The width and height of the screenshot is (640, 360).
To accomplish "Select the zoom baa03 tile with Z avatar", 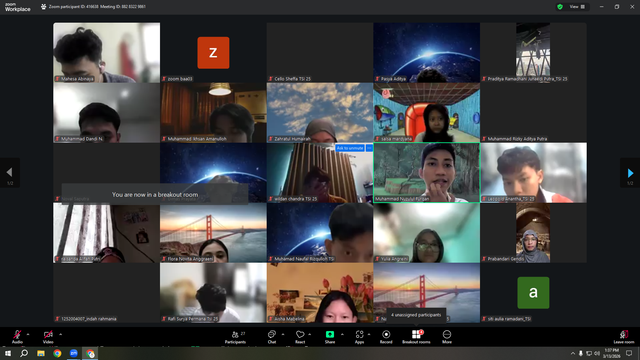I will 213,52.
